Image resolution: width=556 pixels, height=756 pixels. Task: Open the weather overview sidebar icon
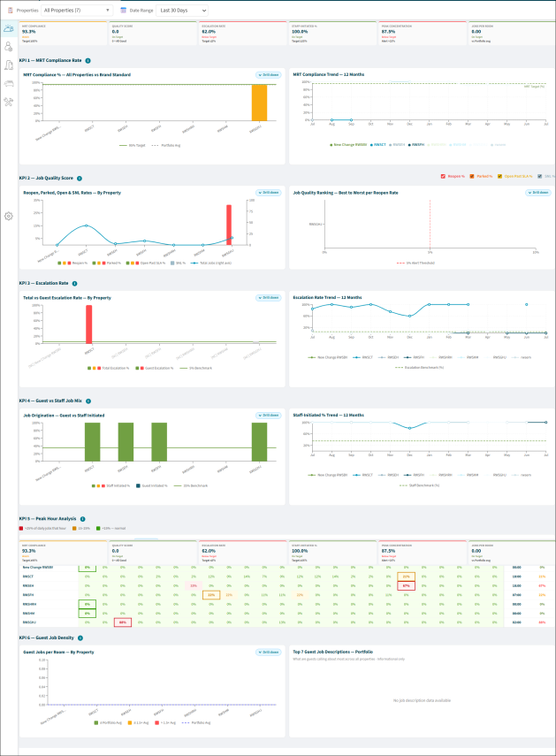9,28
